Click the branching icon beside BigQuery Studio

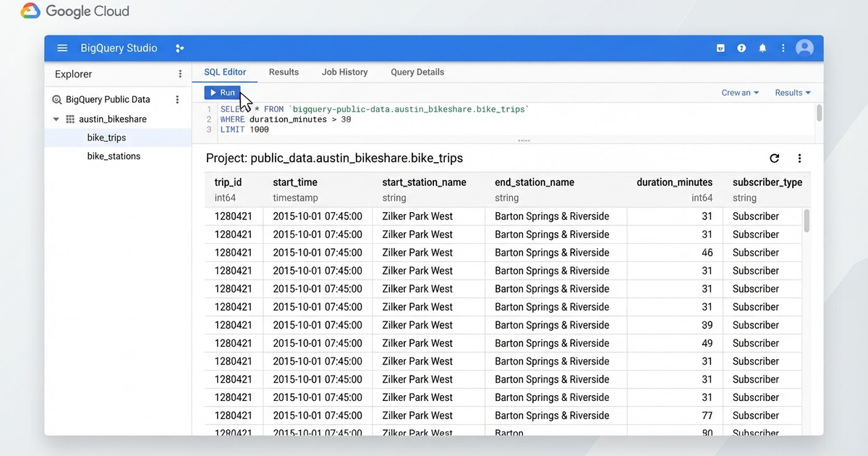click(x=179, y=48)
